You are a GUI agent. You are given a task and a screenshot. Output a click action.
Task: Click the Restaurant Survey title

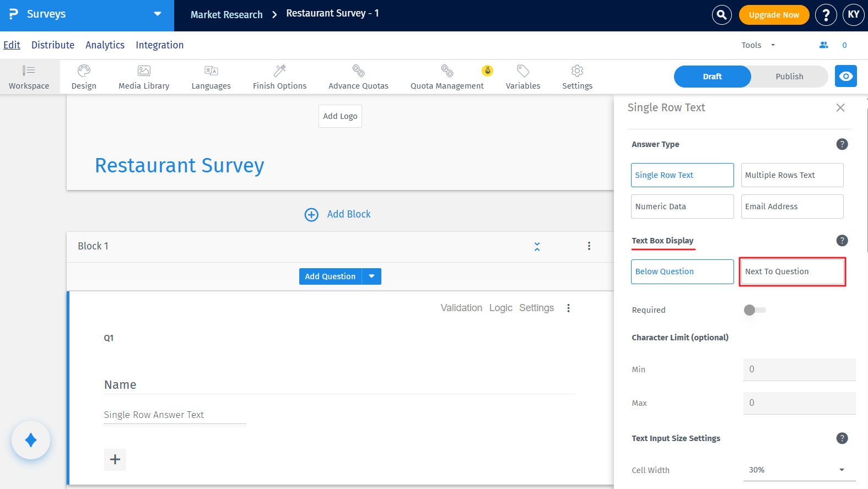coord(180,165)
